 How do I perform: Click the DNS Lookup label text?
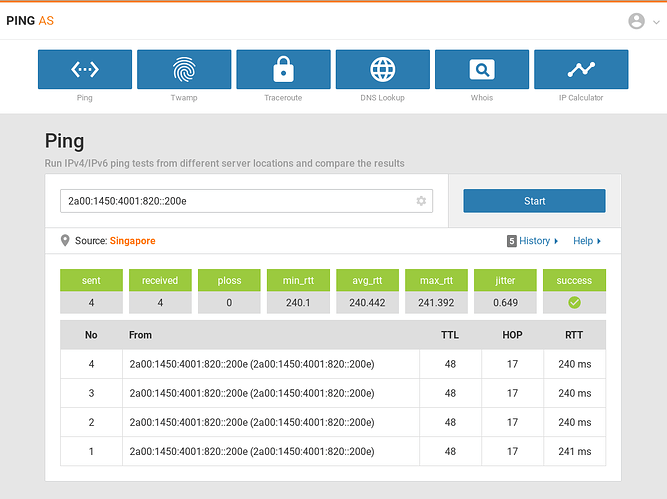pyautogui.click(x=383, y=98)
